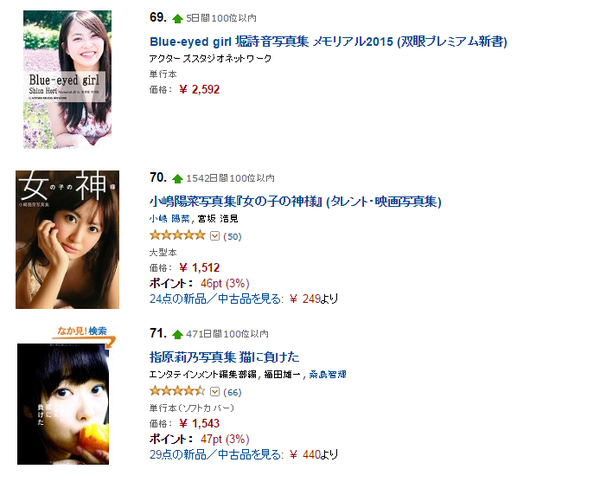
Task: Click the green up arrow for rank 70
Action: click(177, 178)
